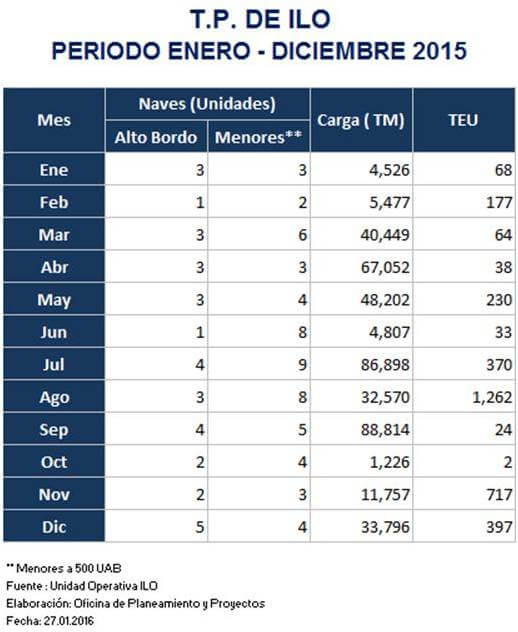Click the Alto Bordo sub-header
This screenshot has height=632, width=518.
tap(156, 137)
